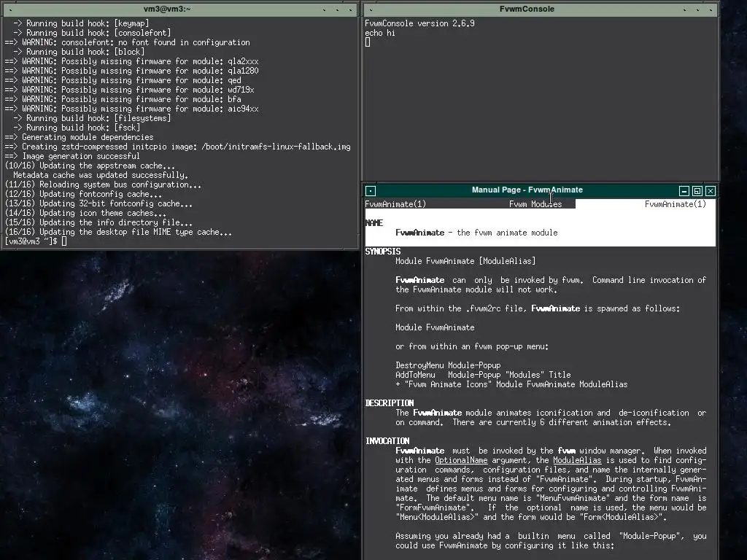Click '(16/16) Updating the desktop file MIME' line
Screen dimensions: 747x560
[x=118, y=232]
